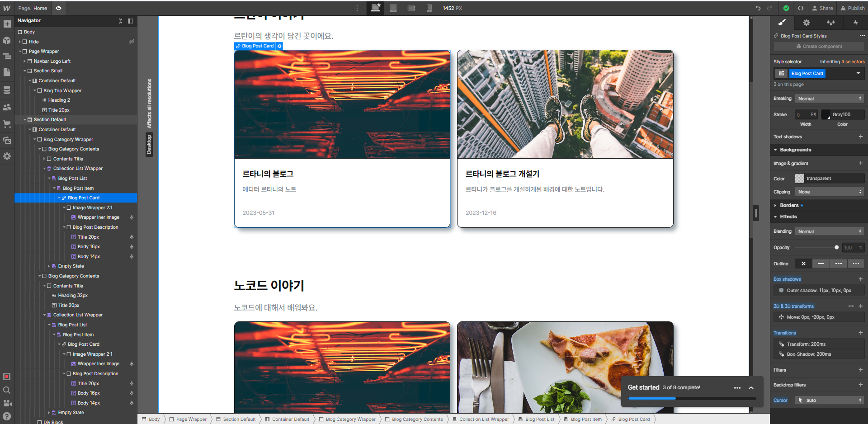Switch to the Style Manager tab
This screenshot has width=868, height=424.
pos(831,23)
